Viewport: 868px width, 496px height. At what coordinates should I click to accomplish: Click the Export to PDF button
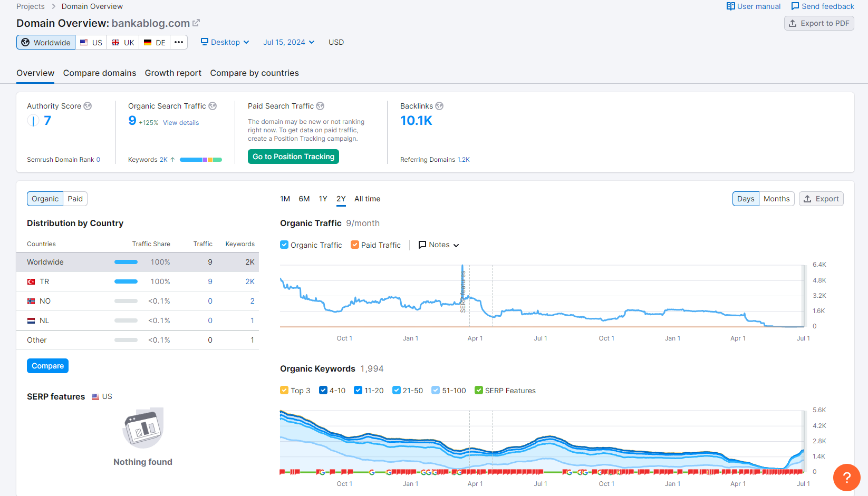pyautogui.click(x=819, y=23)
